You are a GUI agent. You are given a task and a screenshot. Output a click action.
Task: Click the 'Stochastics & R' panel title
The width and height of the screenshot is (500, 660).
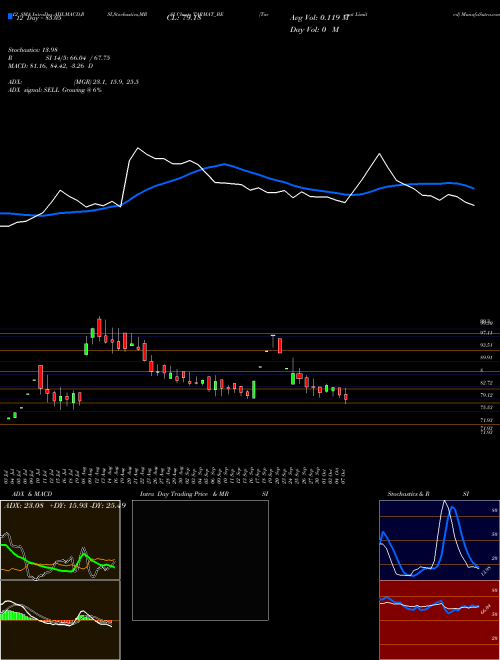click(x=408, y=494)
